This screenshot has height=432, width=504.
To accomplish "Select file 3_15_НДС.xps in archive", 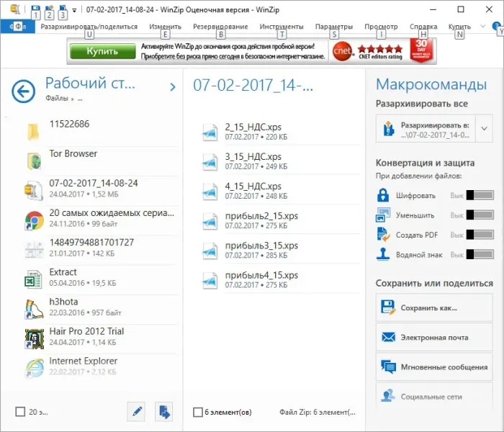I will [x=279, y=161].
